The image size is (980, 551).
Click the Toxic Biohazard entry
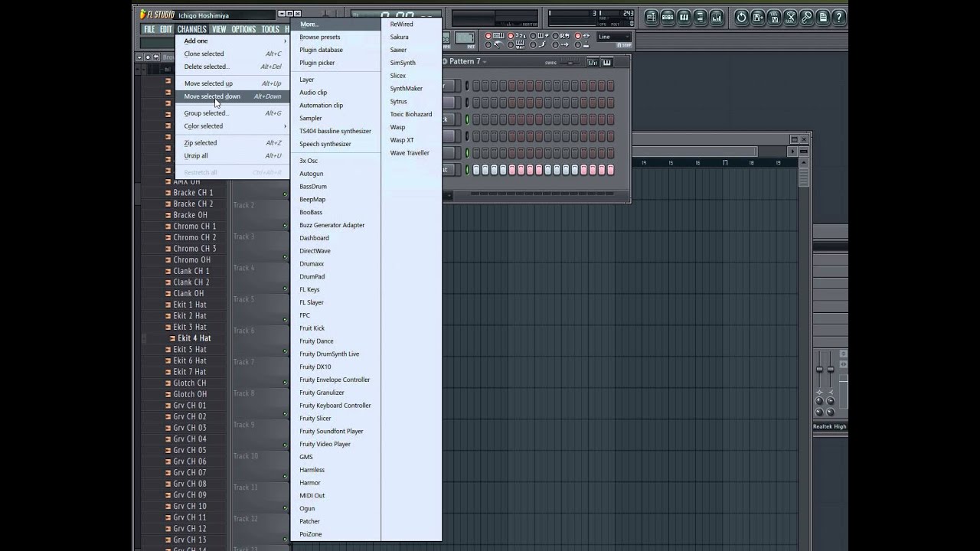pyautogui.click(x=411, y=114)
